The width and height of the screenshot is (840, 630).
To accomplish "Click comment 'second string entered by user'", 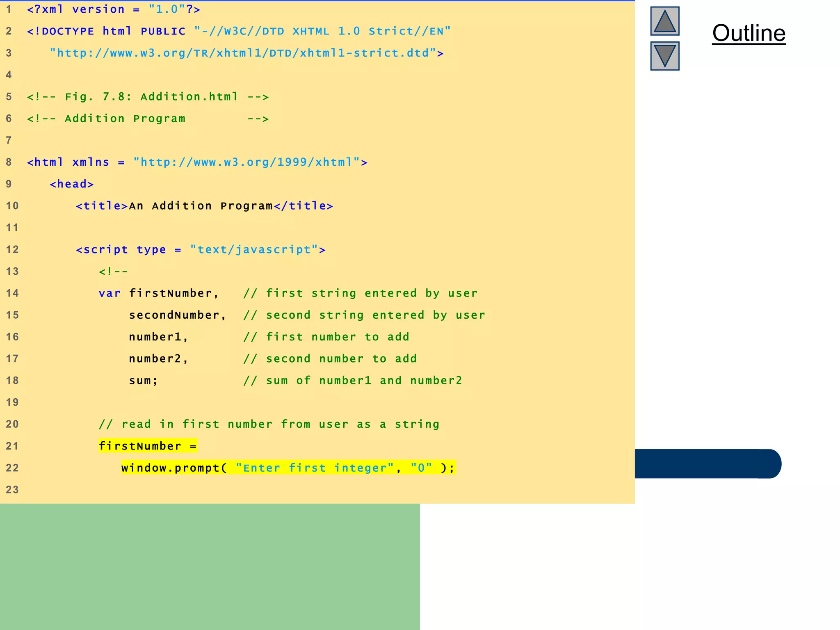I will click(364, 315).
